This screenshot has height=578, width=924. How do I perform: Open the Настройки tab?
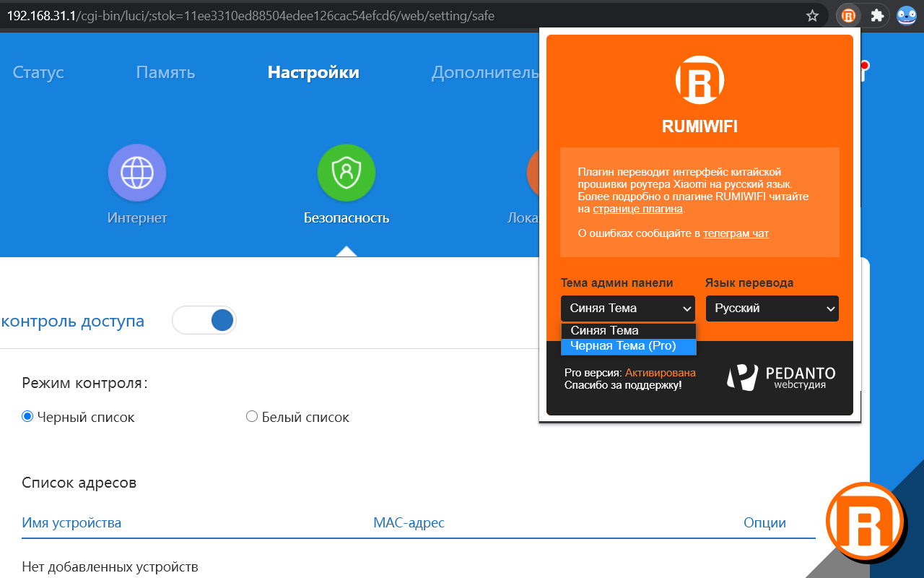[x=313, y=72]
